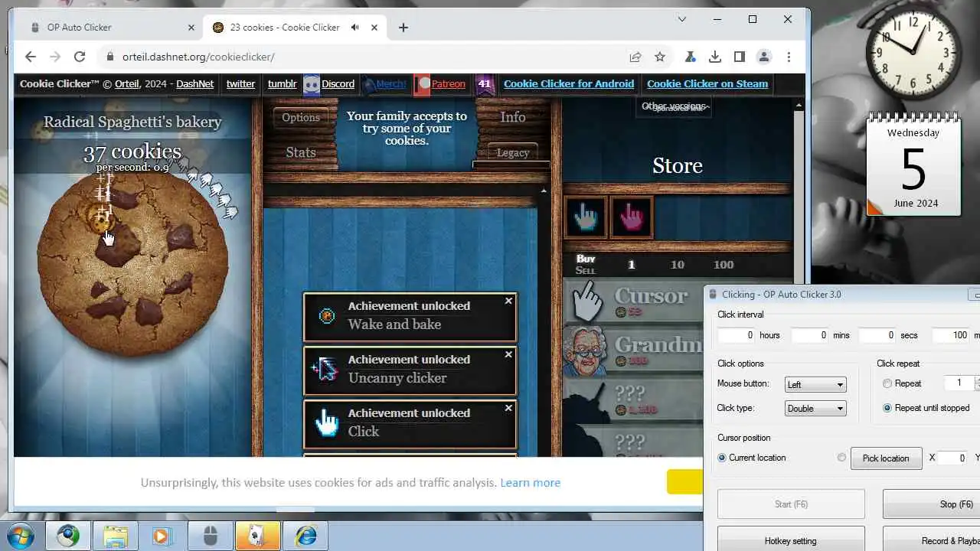Screen dimensions: 980x551
Task: Click the Click achievement hand icon
Action: point(327,423)
